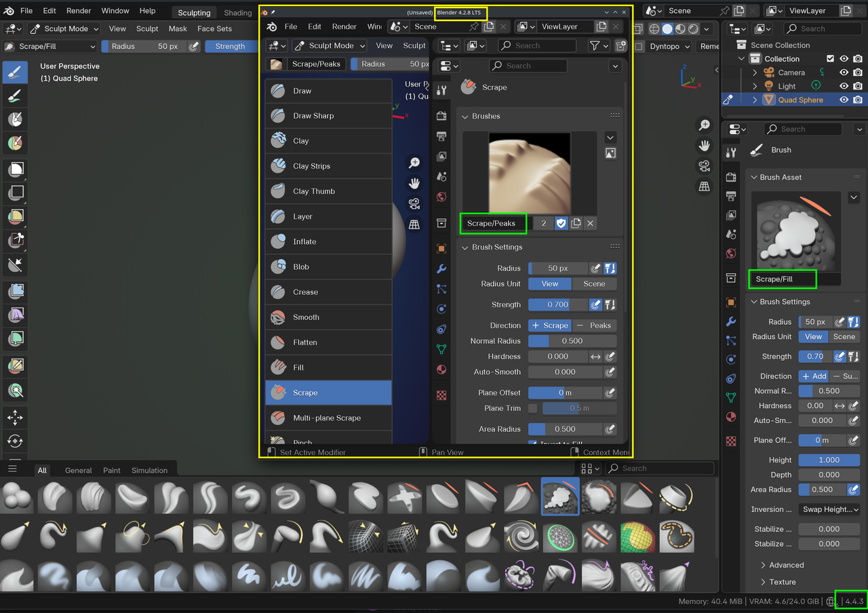The width and height of the screenshot is (868, 613).
Task: Hide Quad Sphere with its eye icon
Action: (x=844, y=100)
